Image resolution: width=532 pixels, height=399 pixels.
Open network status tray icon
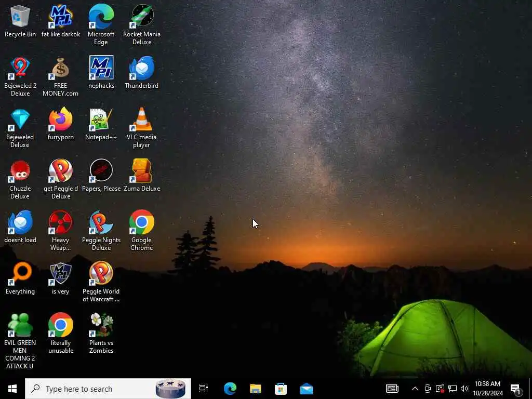453,389
